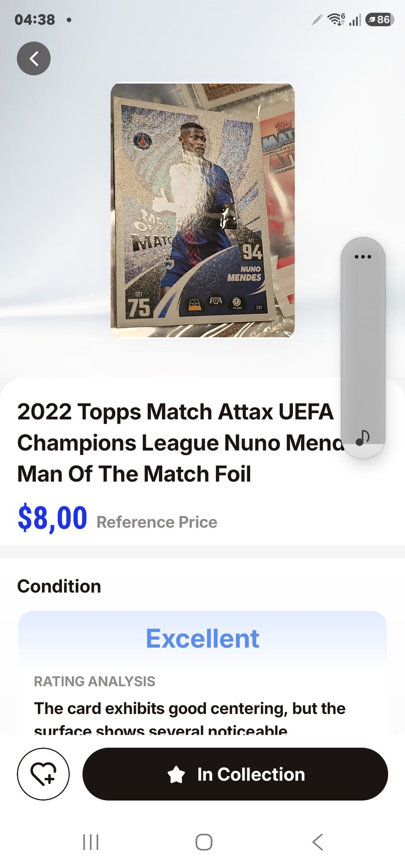
Task: Tap the status bar clock
Action: point(35,19)
